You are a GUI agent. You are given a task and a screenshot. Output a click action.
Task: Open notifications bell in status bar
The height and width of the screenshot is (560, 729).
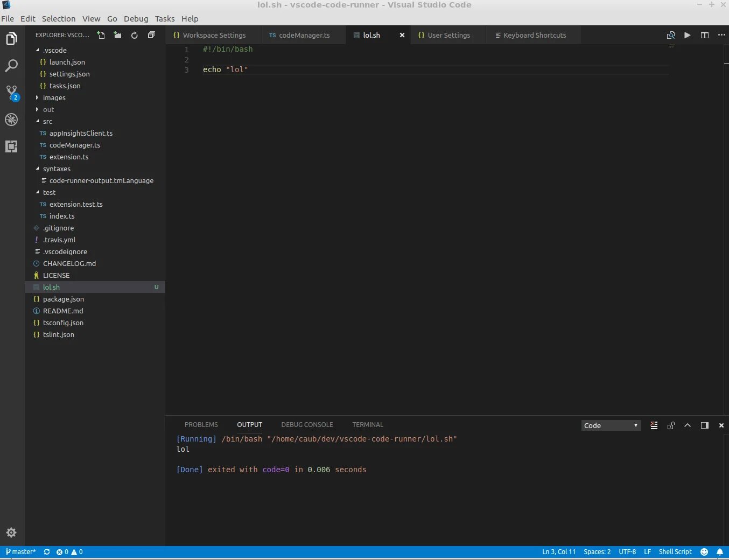pos(720,552)
